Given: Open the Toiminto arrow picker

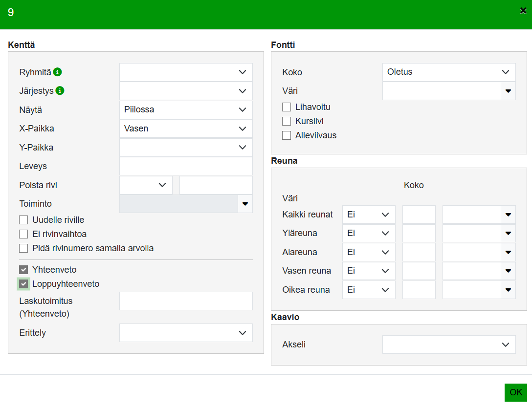Looking at the screenshot, I should (x=245, y=204).
